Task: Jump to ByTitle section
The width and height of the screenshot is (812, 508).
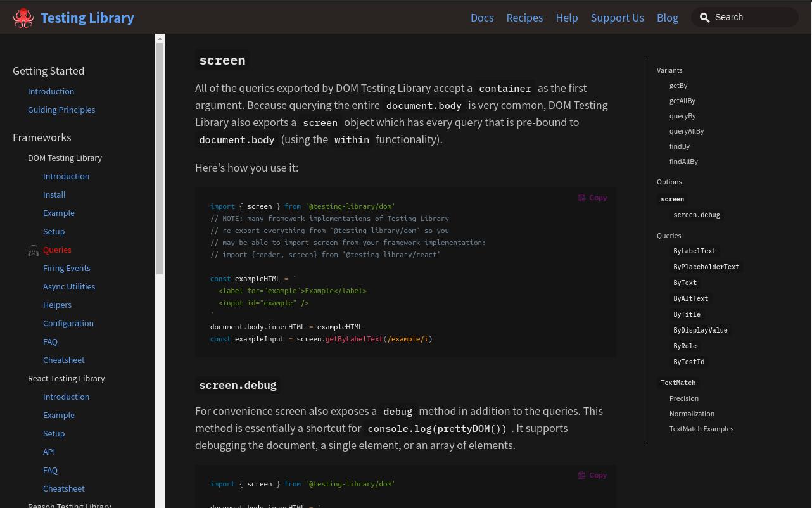Action: [x=687, y=314]
